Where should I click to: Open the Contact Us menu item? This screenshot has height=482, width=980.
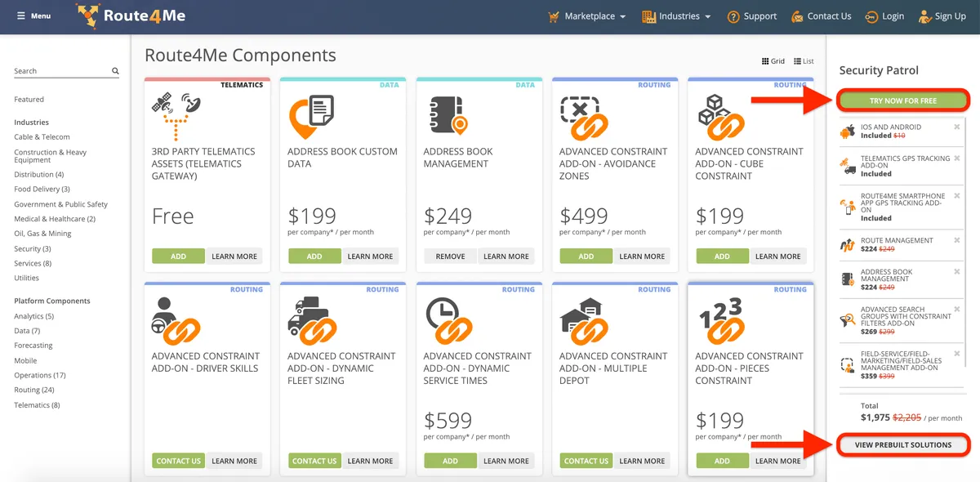pos(821,16)
